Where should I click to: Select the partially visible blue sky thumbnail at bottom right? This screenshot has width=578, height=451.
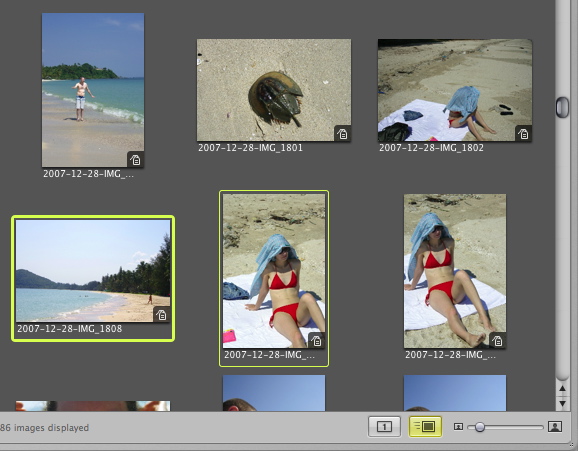point(455,393)
